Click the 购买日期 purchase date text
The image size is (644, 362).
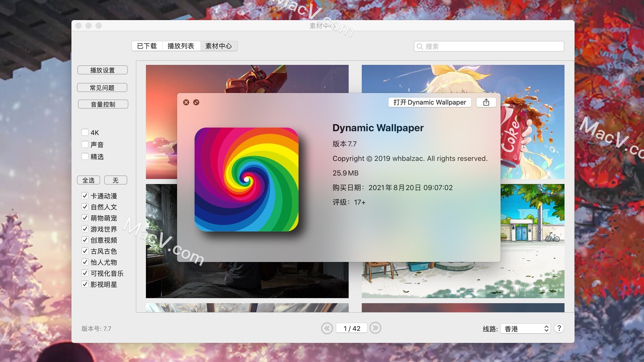(392, 188)
